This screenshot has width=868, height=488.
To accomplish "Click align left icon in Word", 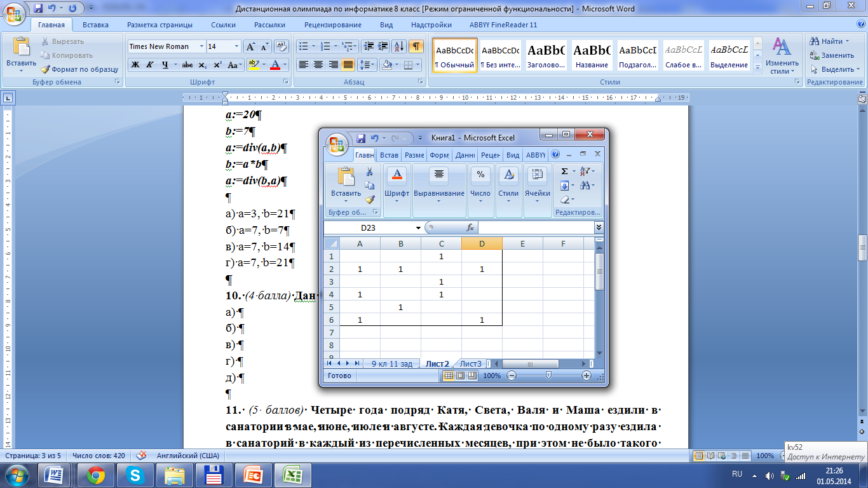I will tap(304, 65).
